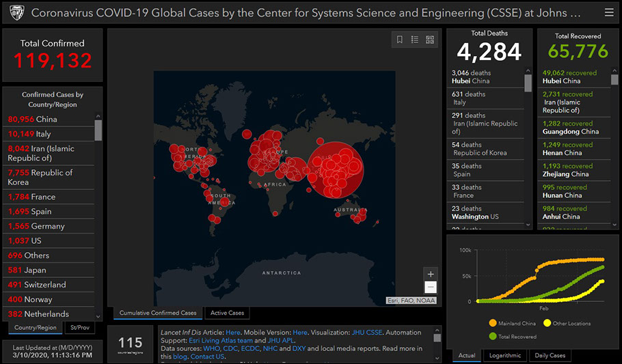Toggle Other Locations legend series
The width and height of the screenshot is (622, 364).
(x=567, y=323)
